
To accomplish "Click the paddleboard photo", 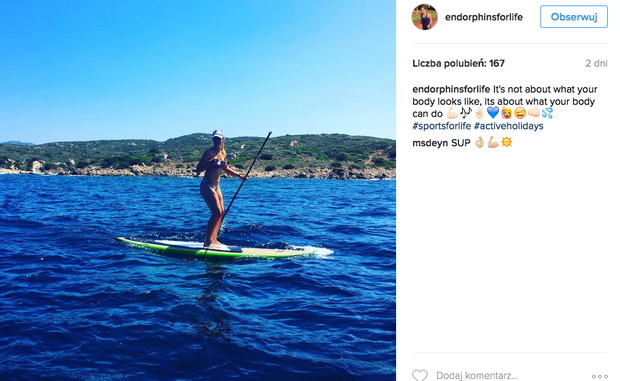I will (198, 190).
